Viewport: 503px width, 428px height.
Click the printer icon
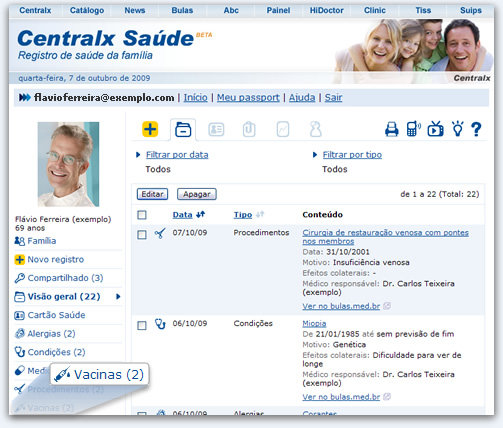pos(392,129)
